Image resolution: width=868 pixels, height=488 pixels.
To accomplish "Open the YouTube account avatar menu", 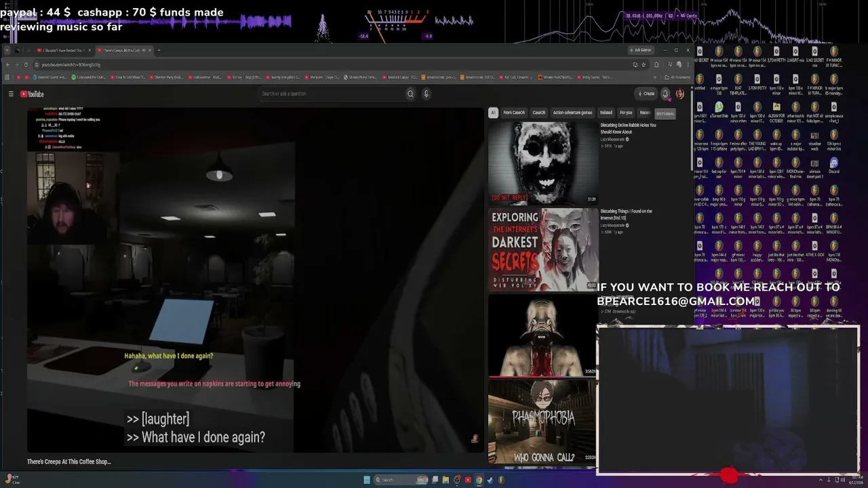I will point(679,94).
